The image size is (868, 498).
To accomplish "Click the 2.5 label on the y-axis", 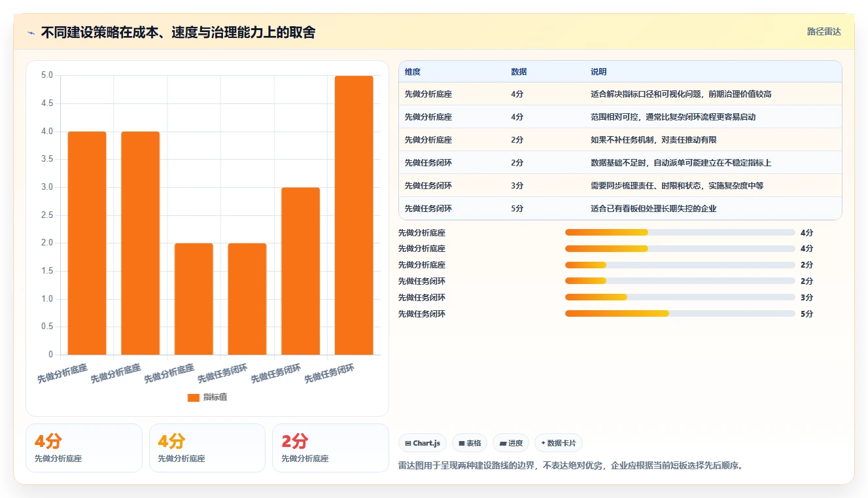I will 47,215.
